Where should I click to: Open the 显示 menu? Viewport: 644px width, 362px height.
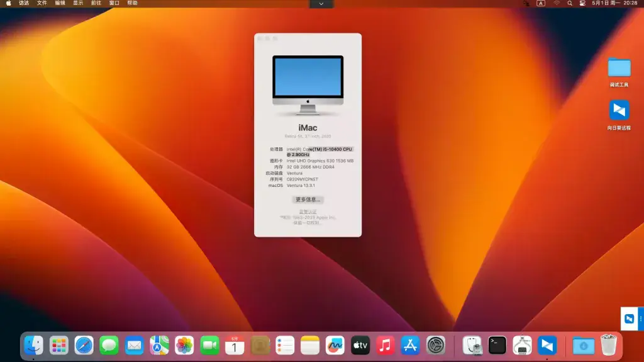(78, 3)
